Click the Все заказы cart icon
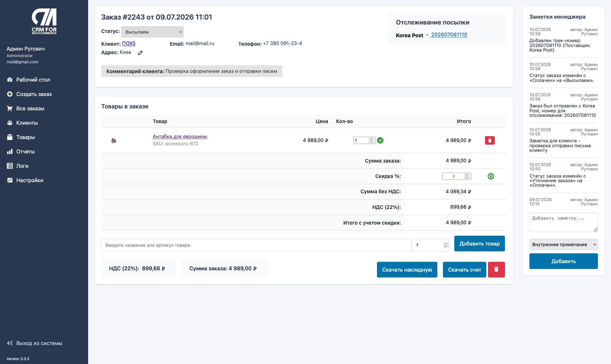Viewport: 611px width, 364px height. point(10,108)
